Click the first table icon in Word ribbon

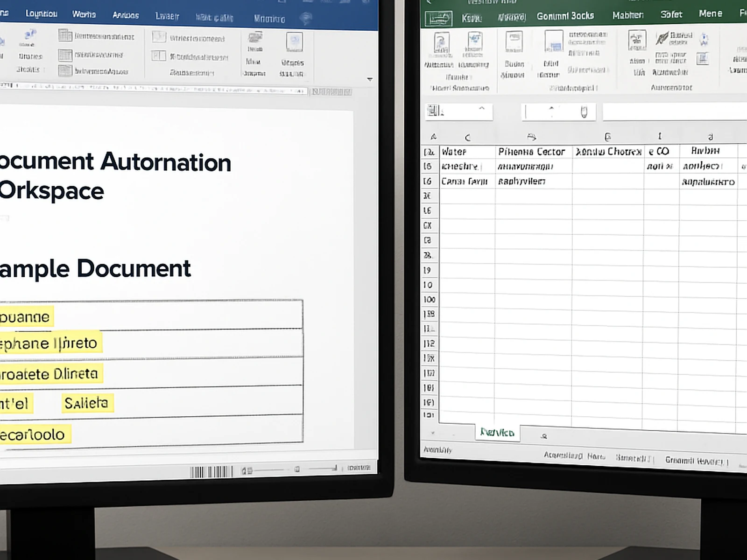pyautogui.click(x=65, y=35)
